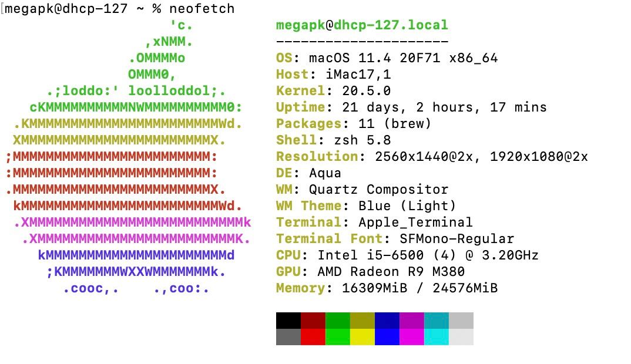Click the bright yellow color block

[362, 337]
